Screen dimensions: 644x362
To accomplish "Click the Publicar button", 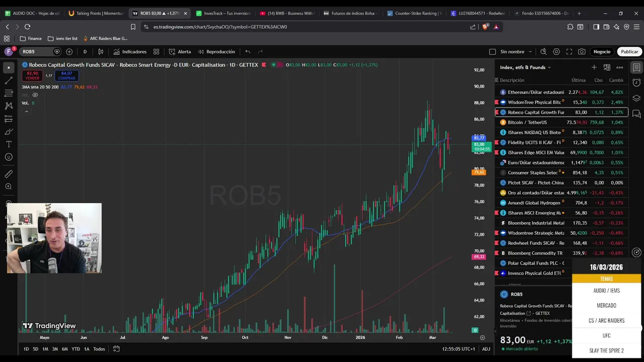I will [x=629, y=52].
